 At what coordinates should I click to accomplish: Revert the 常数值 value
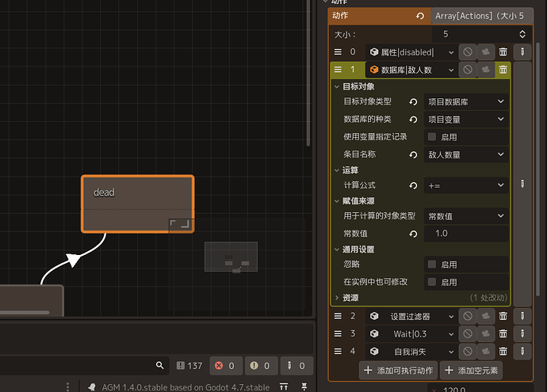coord(413,234)
